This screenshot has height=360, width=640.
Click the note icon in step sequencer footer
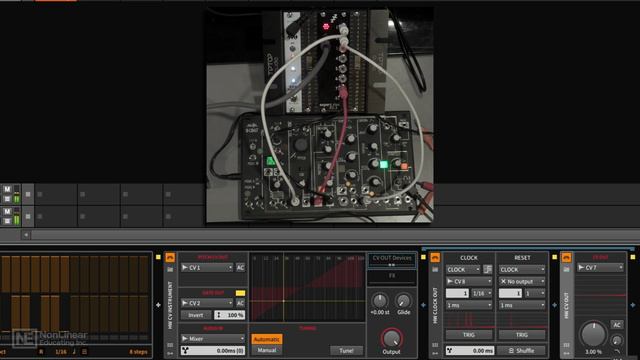(74, 351)
